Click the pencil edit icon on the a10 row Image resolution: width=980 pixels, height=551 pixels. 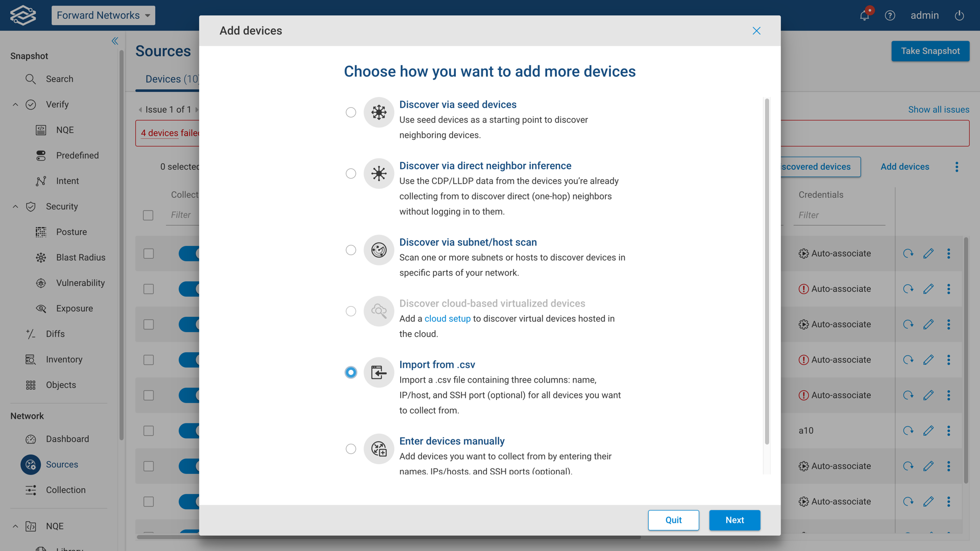pyautogui.click(x=928, y=431)
